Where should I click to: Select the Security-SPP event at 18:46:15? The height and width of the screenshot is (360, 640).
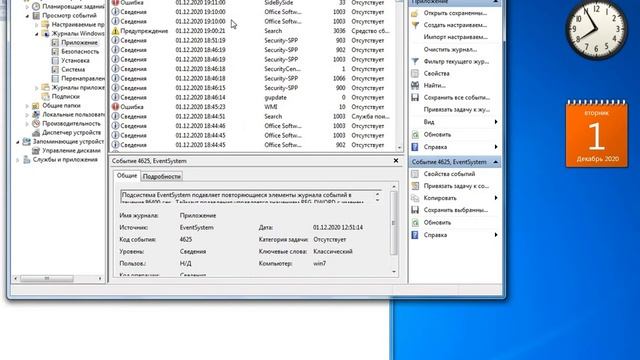pos(252,88)
